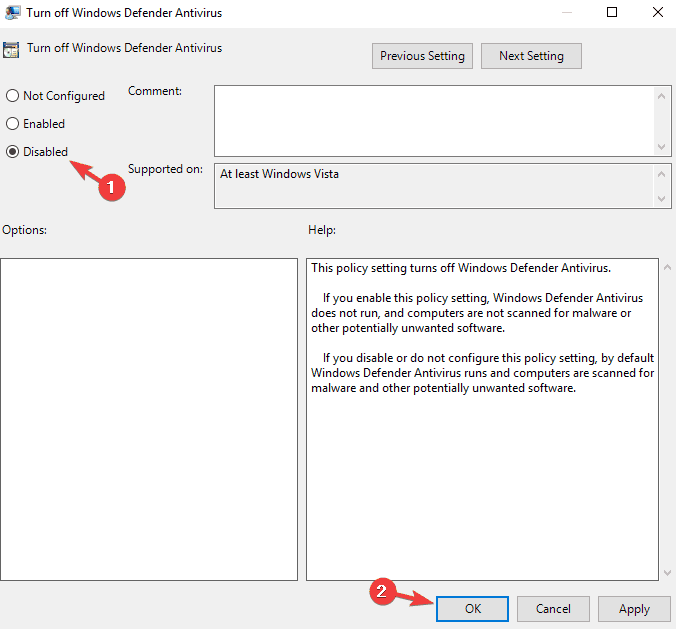
Task: Click the heading 'Turn off Windows Defender Antivirus' below title bar
Action: click(124, 48)
